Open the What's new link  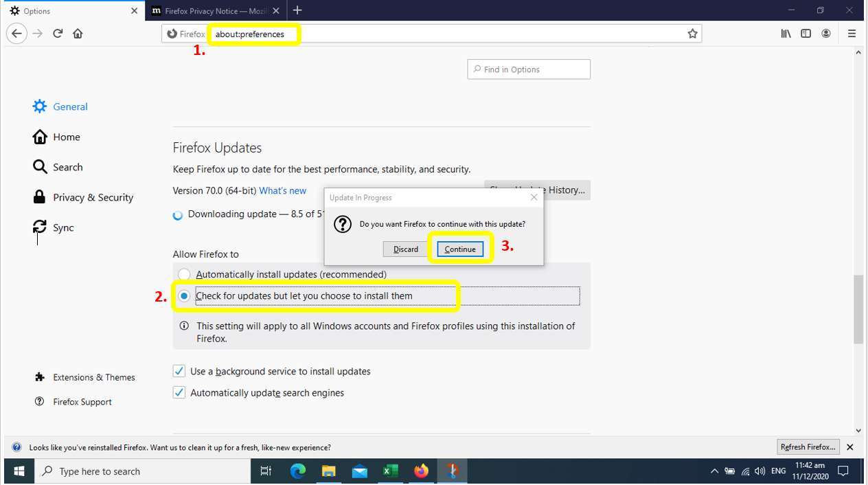[283, 190]
